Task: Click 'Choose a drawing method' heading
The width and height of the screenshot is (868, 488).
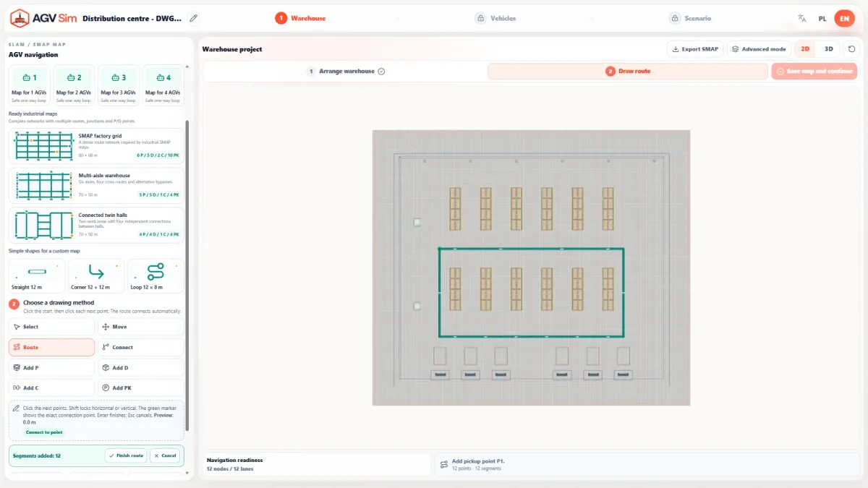Action: [x=59, y=302]
